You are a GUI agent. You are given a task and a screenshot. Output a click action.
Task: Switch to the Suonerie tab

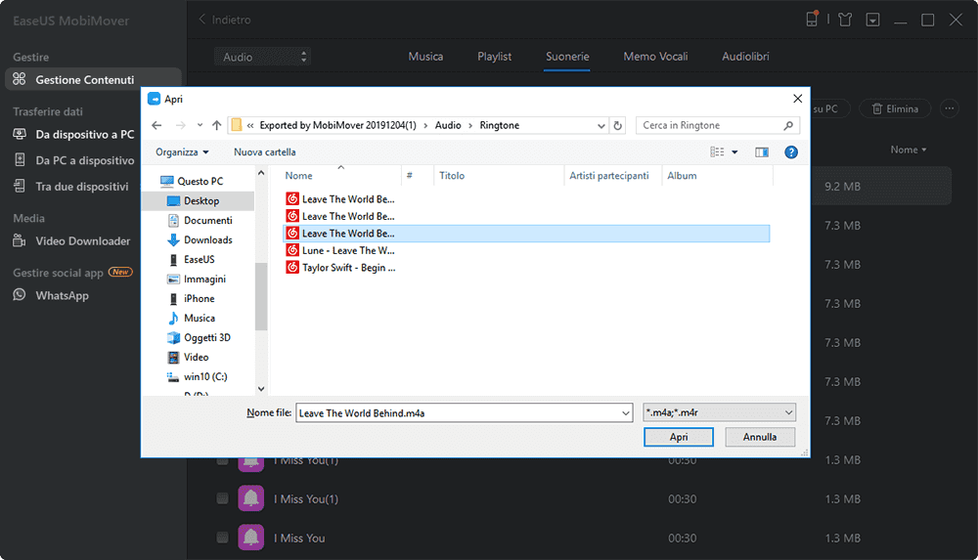point(567,56)
